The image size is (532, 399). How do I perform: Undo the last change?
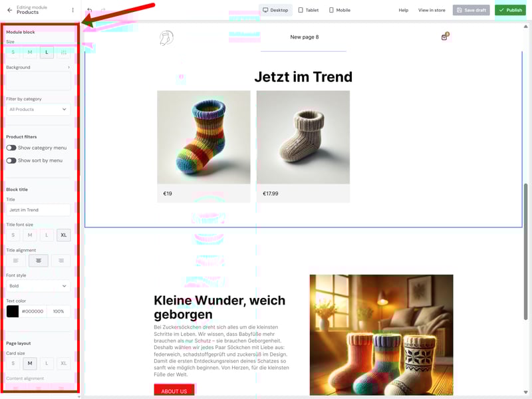click(90, 10)
